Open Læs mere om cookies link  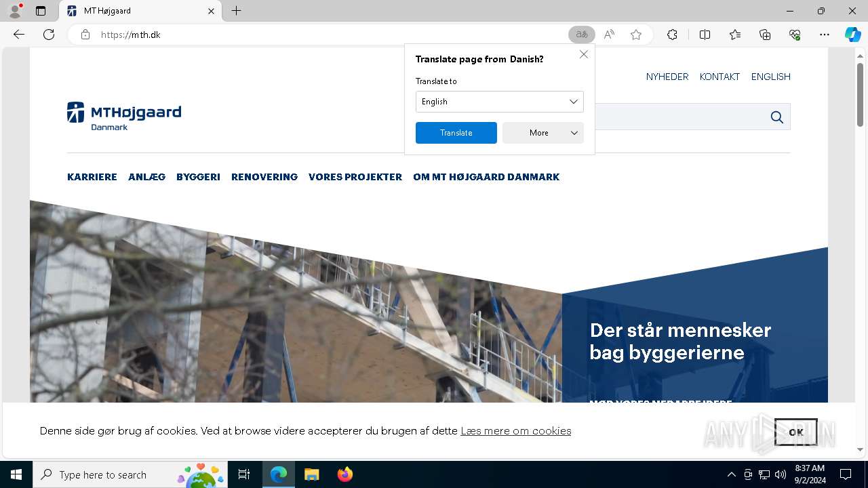(x=515, y=431)
